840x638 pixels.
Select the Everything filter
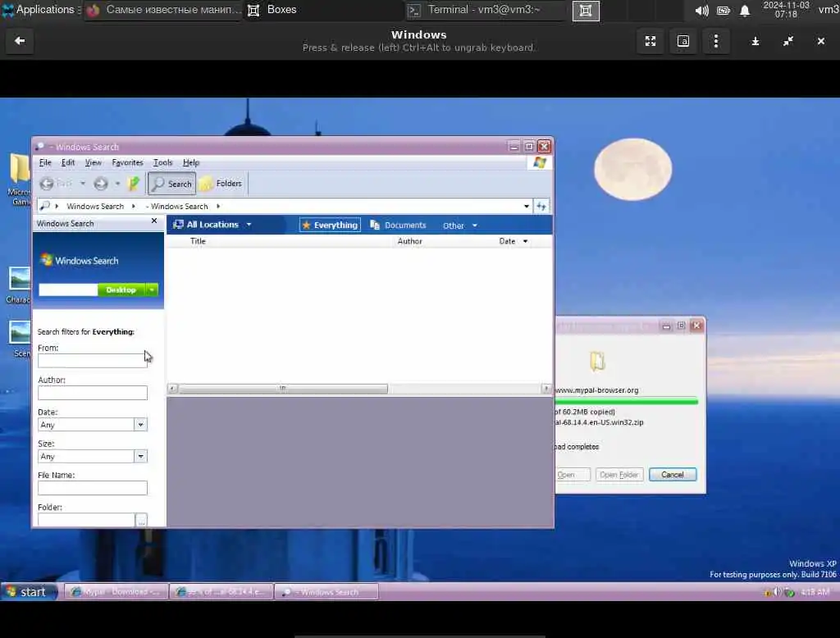(330, 225)
